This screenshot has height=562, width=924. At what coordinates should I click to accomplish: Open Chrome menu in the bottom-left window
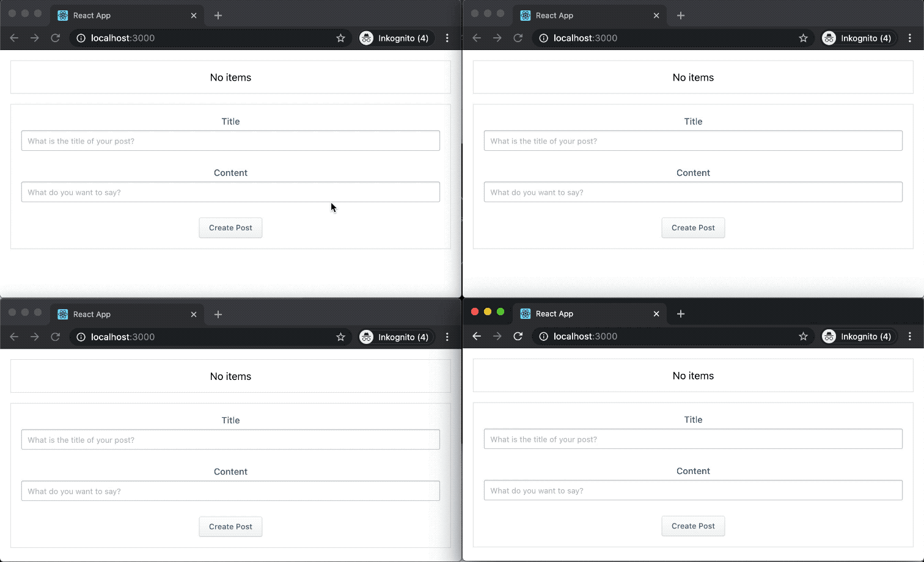(x=447, y=337)
